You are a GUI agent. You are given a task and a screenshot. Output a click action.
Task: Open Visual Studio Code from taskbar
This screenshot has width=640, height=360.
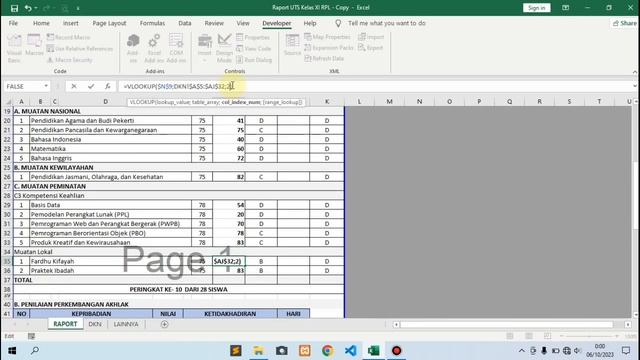350,351
